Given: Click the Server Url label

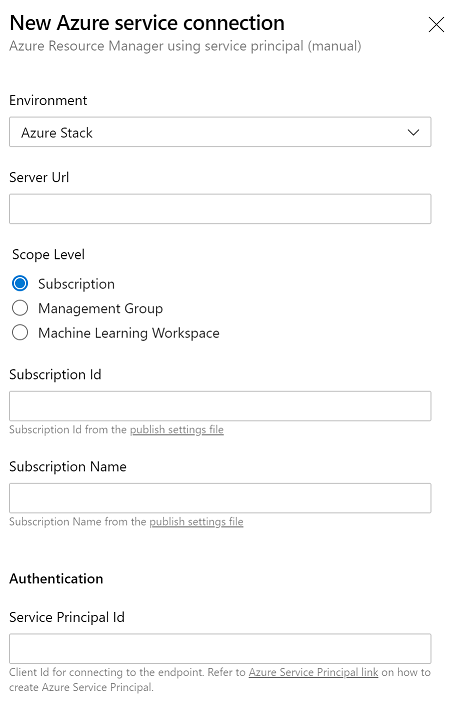Looking at the screenshot, I should [x=39, y=177].
